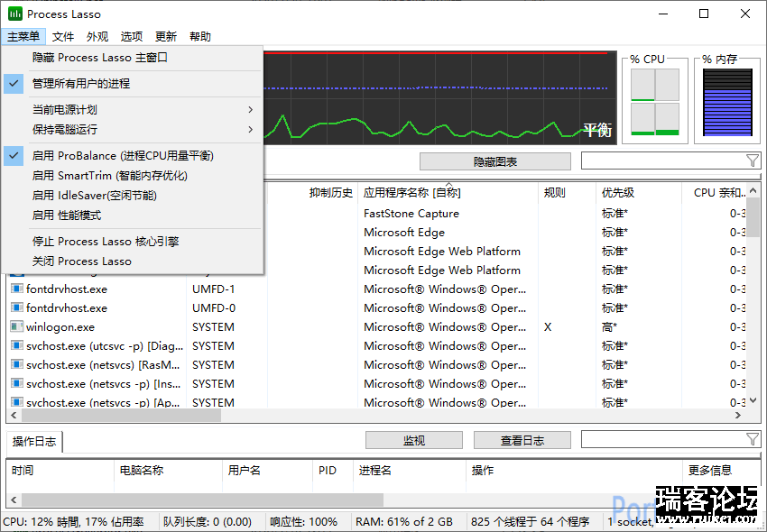Enable 启用 SmartTrim (智能内存优化)
Viewport: 767px width, 532px height.
click(133, 176)
